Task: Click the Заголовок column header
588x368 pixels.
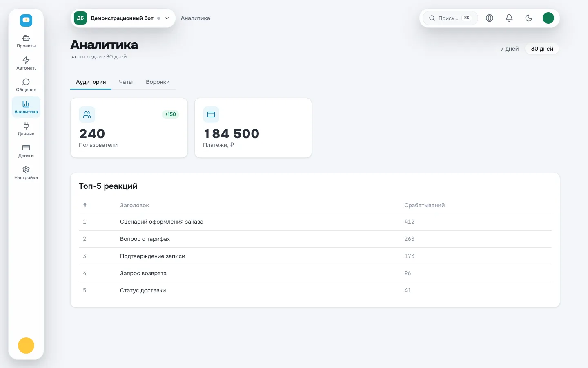Action: pyautogui.click(x=134, y=205)
